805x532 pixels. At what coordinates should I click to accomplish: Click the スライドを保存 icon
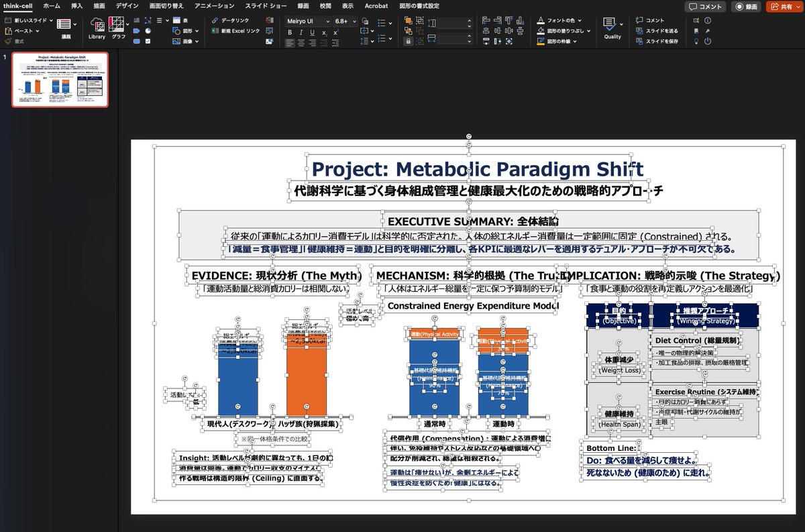(x=640, y=42)
